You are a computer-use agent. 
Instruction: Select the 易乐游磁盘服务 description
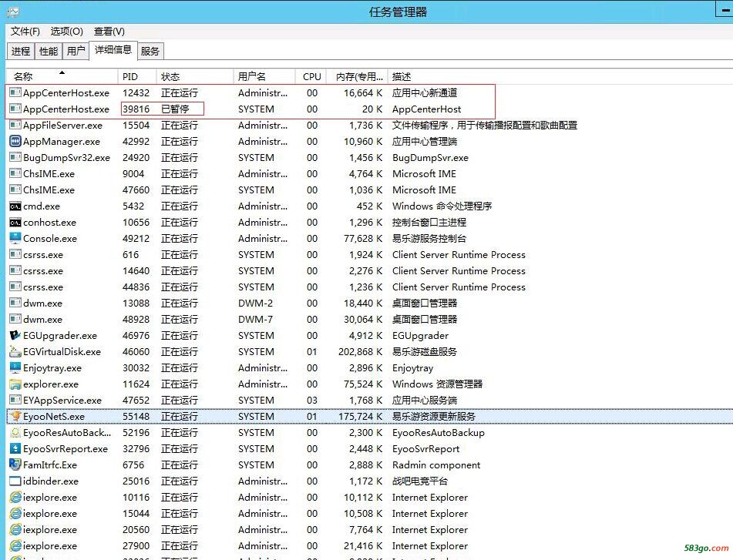tap(425, 352)
